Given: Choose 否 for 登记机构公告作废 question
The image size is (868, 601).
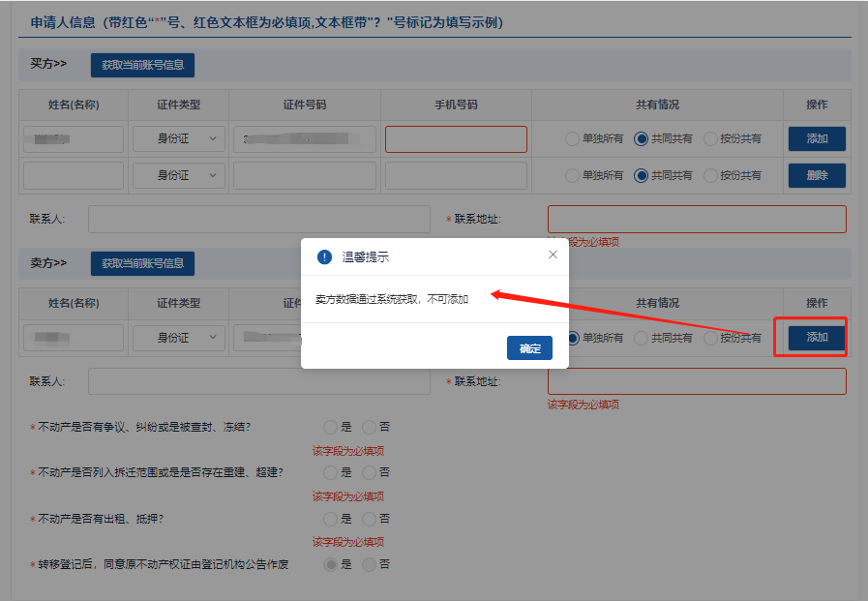Looking at the screenshot, I should tap(369, 564).
